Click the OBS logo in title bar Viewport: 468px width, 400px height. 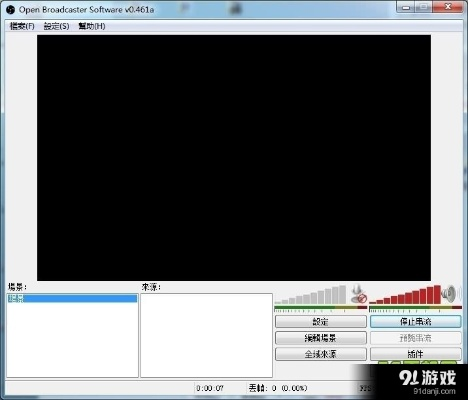pyautogui.click(x=10, y=10)
